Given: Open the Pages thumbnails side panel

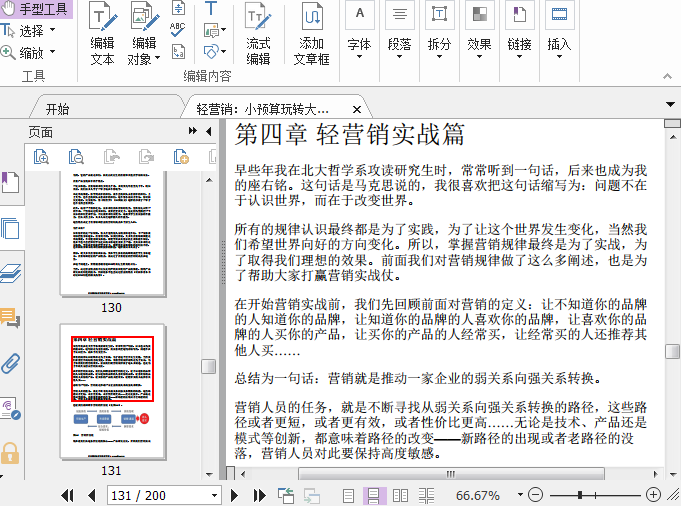Looking at the screenshot, I should click(10, 228).
